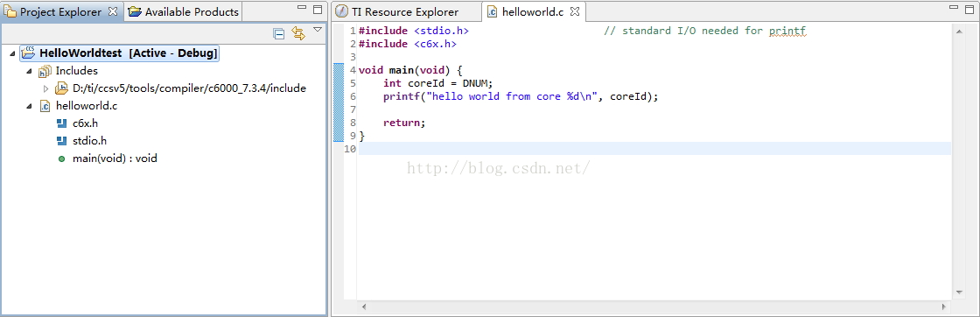Click line number 5 in the gutter
Viewport: 980px width, 317px height.
pyautogui.click(x=353, y=83)
